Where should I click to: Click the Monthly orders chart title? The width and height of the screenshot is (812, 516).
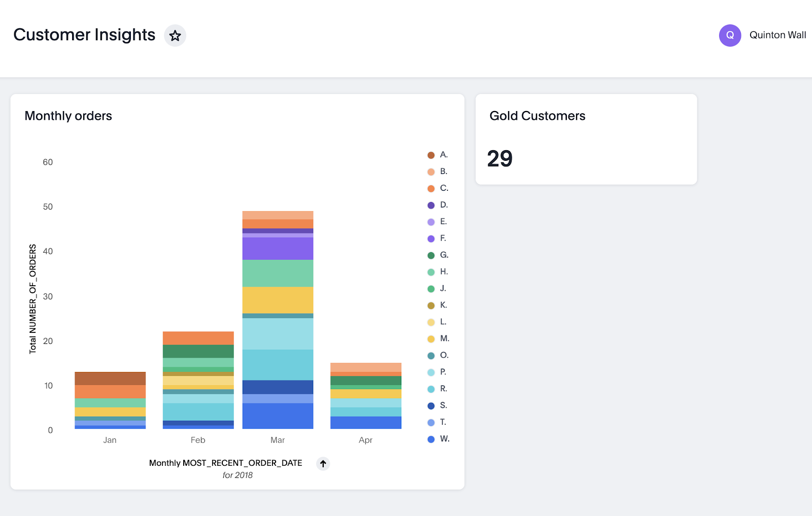point(68,116)
